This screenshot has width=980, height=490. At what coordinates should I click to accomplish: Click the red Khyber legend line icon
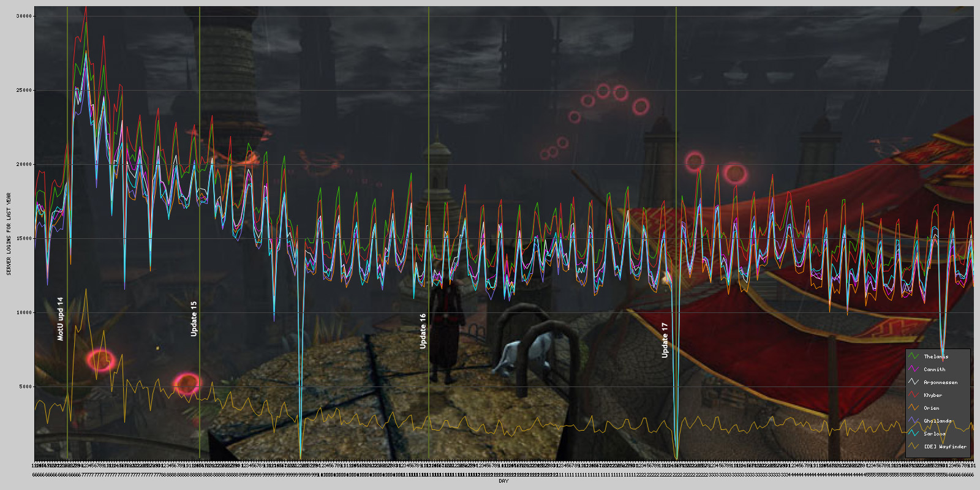(x=914, y=395)
